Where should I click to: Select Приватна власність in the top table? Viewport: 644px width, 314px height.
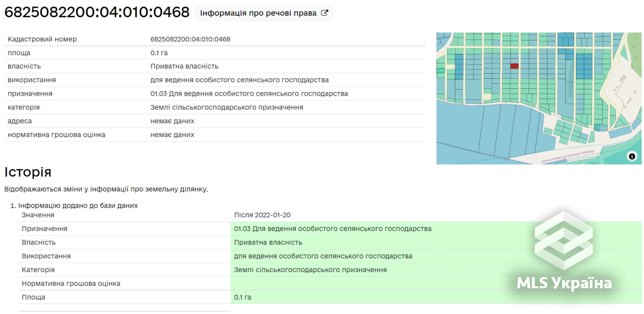tap(184, 66)
